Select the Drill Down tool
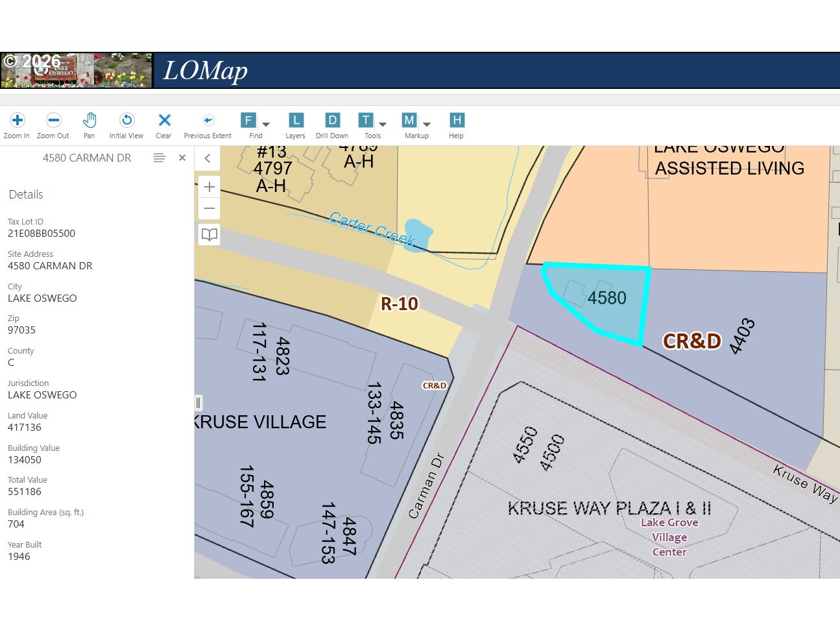The height and width of the screenshot is (630, 840). click(332, 125)
